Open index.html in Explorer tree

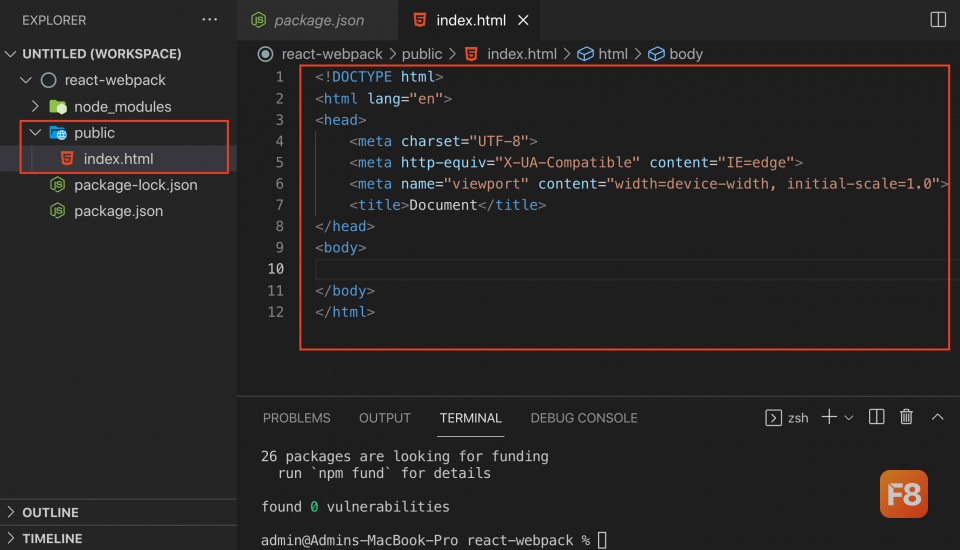(118, 159)
